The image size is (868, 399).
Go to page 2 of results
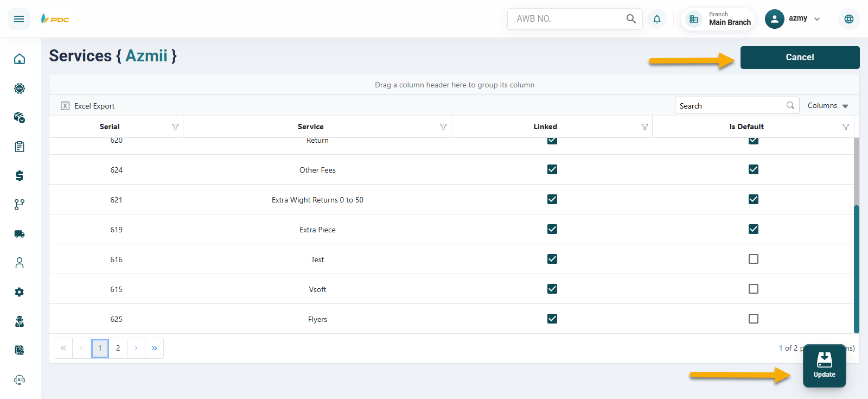pos(118,349)
